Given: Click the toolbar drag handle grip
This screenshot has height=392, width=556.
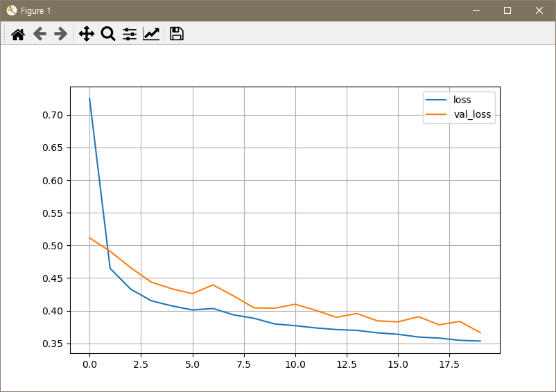Looking at the screenshot, I should [x=4, y=34].
